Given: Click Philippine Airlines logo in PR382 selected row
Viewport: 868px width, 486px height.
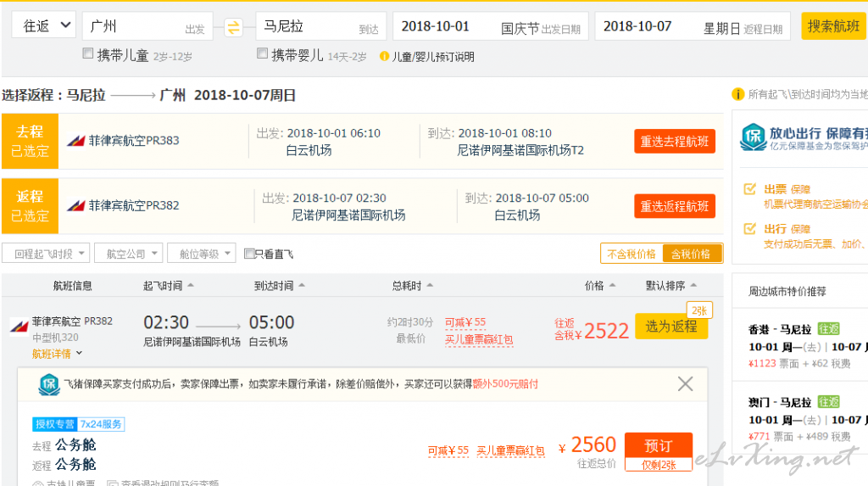Looking at the screenshot, I should (x=75, y=205).
